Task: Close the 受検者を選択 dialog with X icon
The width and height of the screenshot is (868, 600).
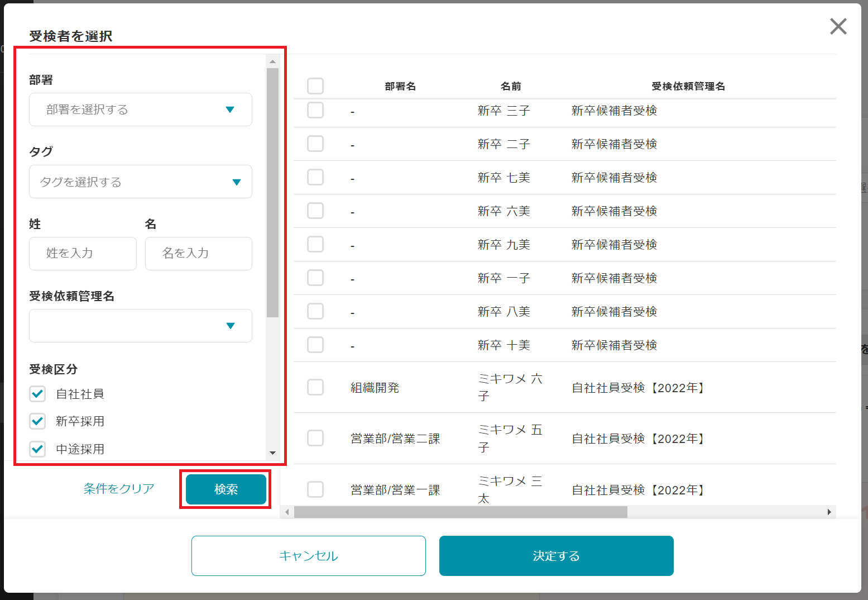Action: (x=838, y=26)
